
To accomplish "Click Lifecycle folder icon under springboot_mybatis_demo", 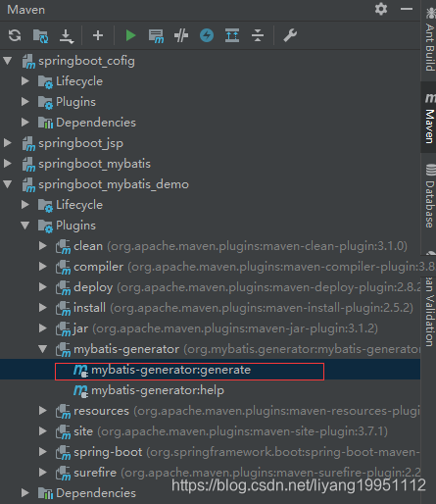I will click(x=45, y=205).
